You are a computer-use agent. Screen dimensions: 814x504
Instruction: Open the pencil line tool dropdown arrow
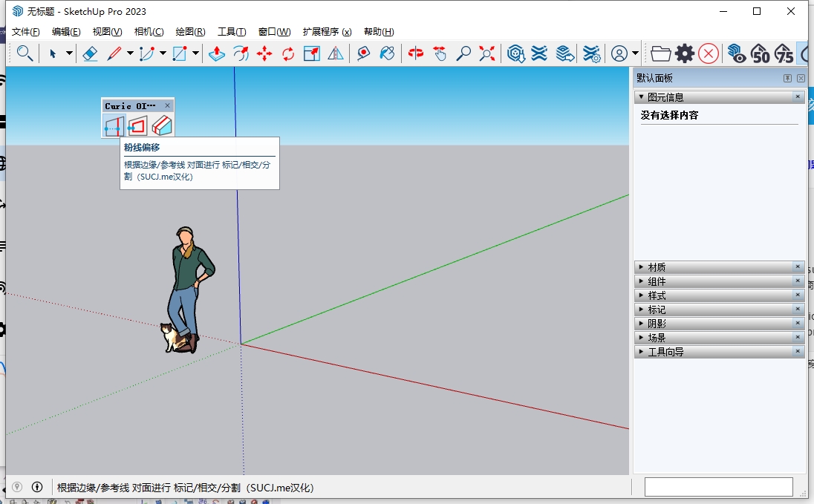coord(130,53)
